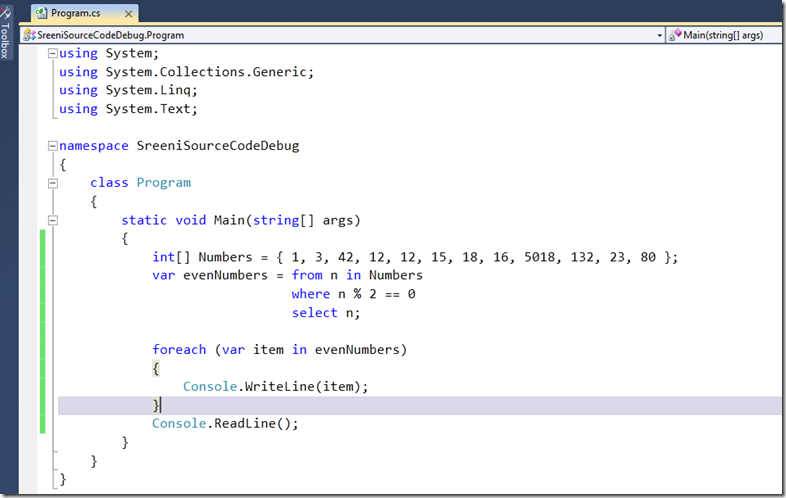Screen dimensions: 786x498
Task: Click the value 42 in the array
Action: pos(345,257)
